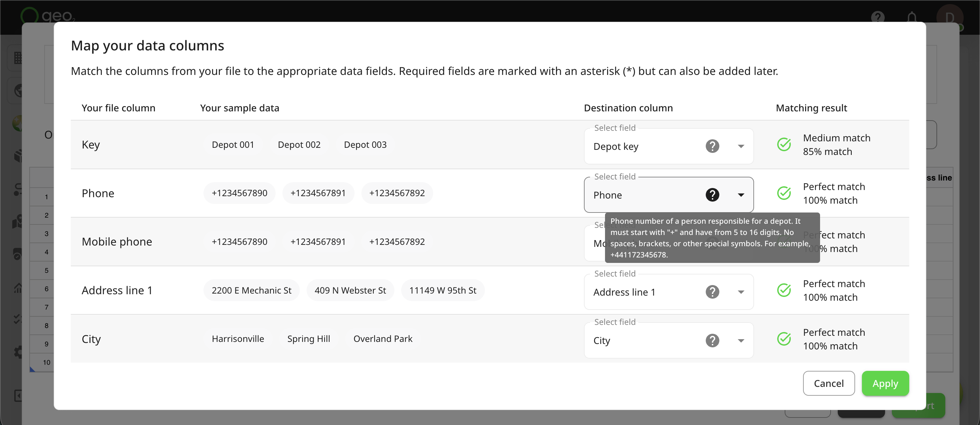Select row number 10 in background table
This screenshot has height=425, width=980.
[46, 362]
